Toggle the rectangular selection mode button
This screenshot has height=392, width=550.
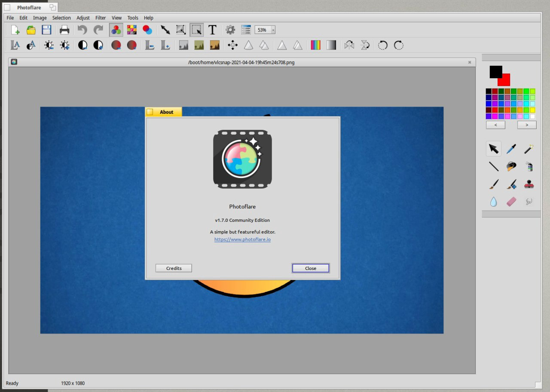197,30
